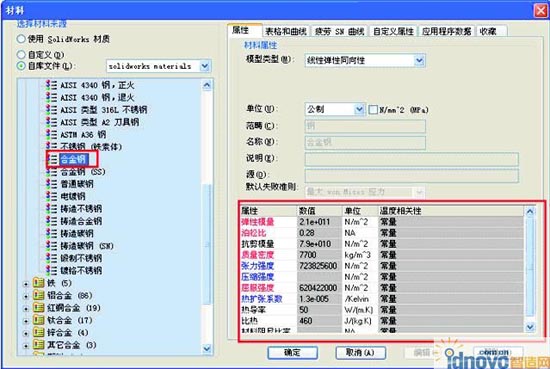The height and width of the screenshot is (369, 550).
Task: Toggle the N/mm^2 (MPa) checkbox
Action: [373, 110]
